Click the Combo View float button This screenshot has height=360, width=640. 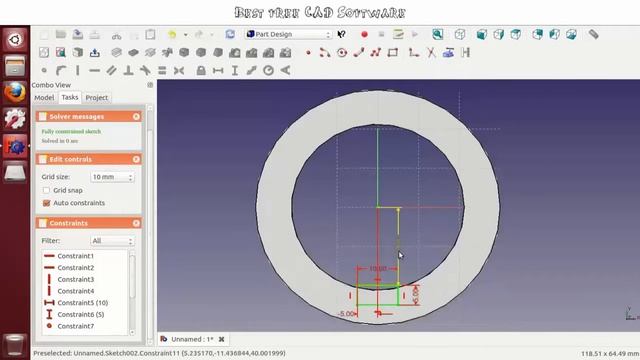(x=150, y=85)
